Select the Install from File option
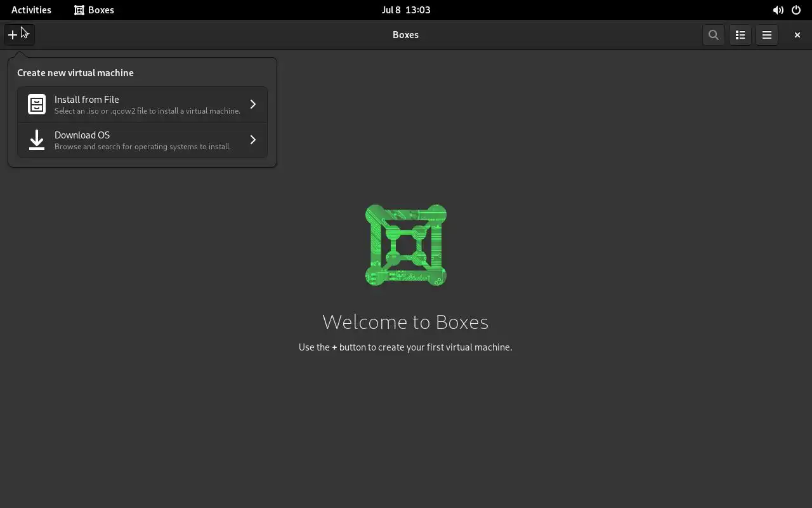Screen dimensions: 812x508 (x=142, y=104)
